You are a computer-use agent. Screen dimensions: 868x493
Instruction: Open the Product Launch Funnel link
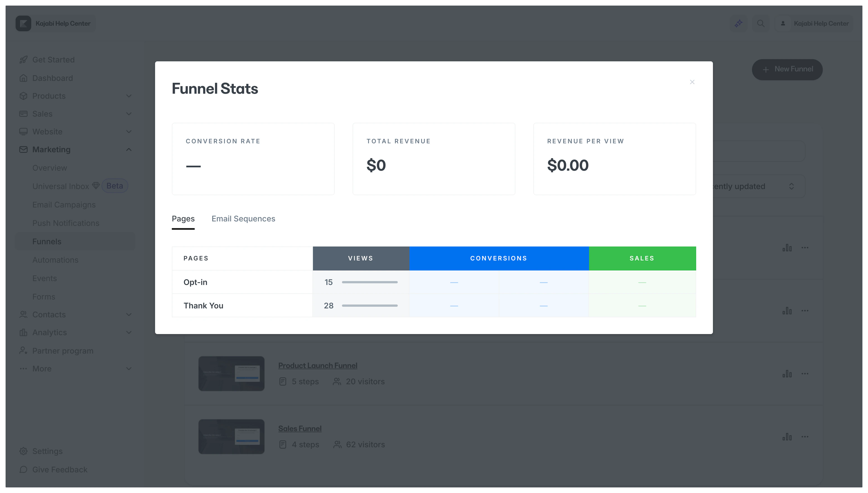coord(318,365)
